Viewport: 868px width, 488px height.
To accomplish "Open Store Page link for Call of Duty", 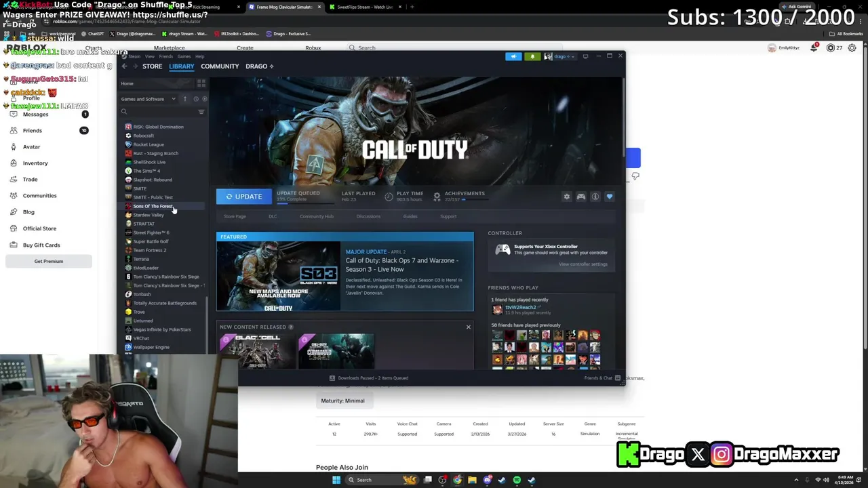I will (x=235, y=216).
